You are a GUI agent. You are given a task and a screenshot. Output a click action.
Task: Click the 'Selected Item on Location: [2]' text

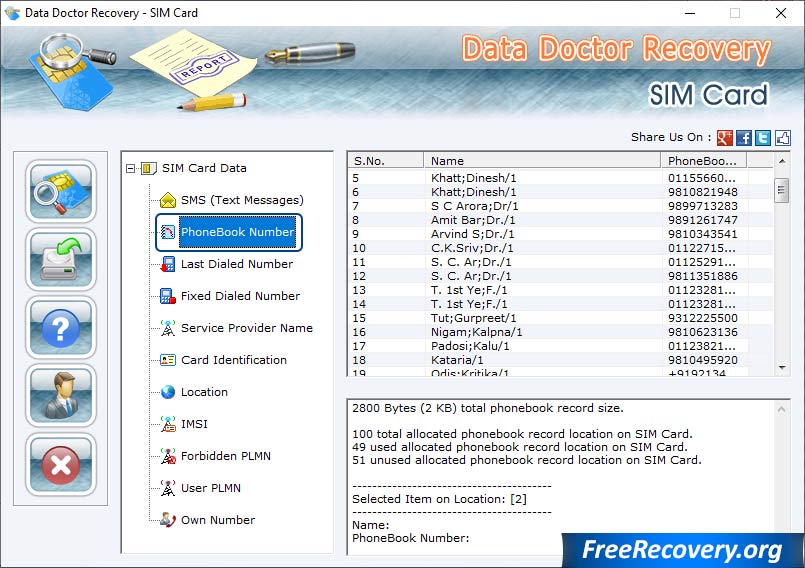439,499
